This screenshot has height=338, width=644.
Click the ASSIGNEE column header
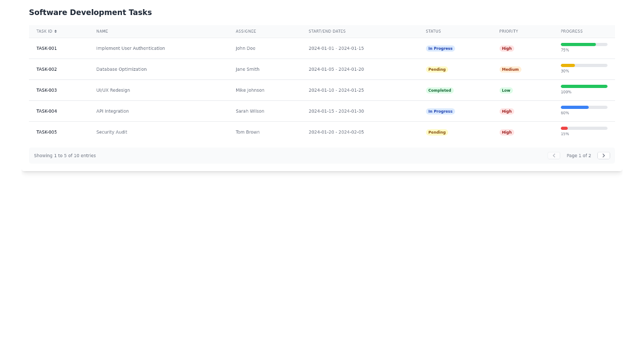point(245,31)
